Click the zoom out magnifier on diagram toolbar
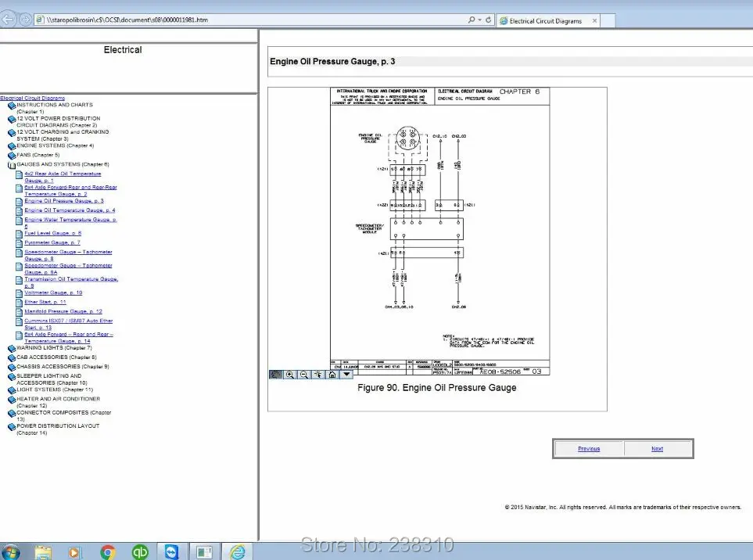 click(x=304, y=375)
